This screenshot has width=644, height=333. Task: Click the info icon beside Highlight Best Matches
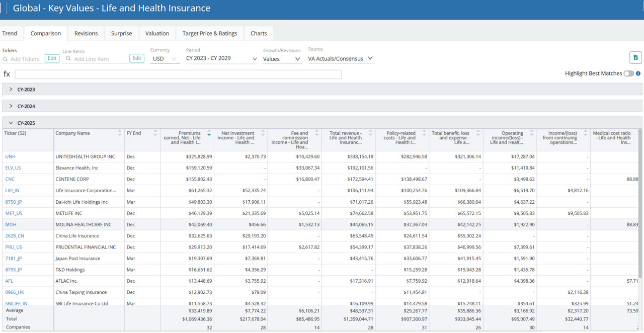[639, 73]
